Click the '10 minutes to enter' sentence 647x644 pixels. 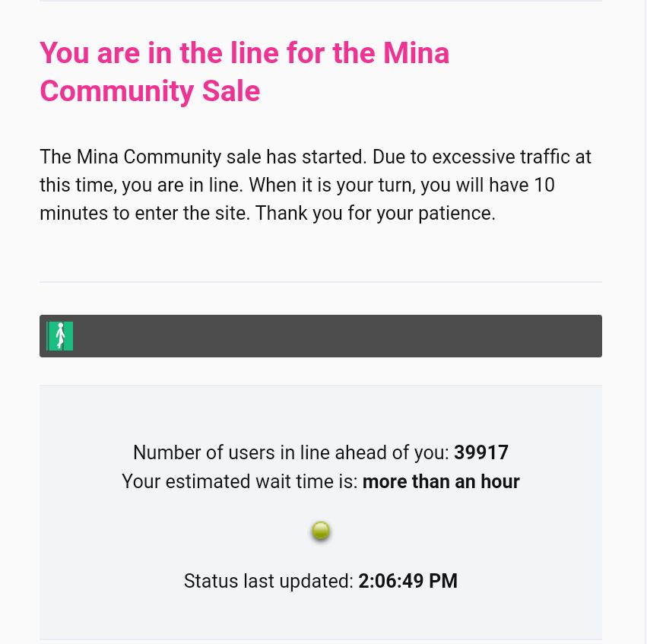297,199
